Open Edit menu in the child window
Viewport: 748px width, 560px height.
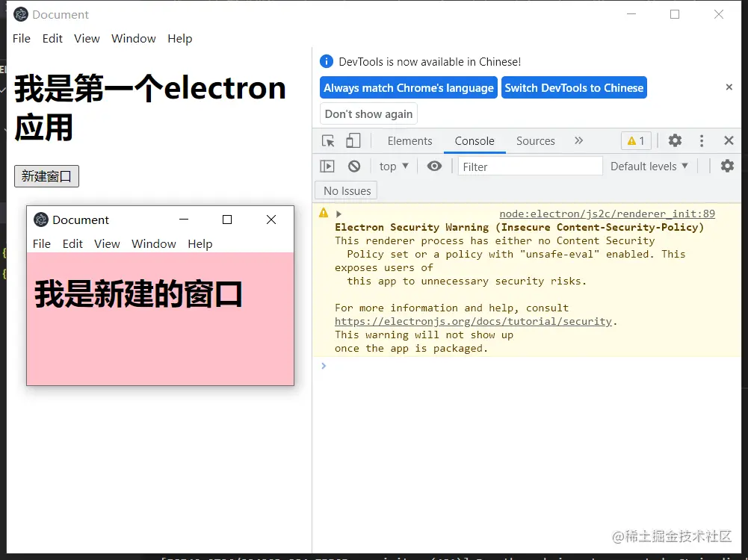click(72, 244)
